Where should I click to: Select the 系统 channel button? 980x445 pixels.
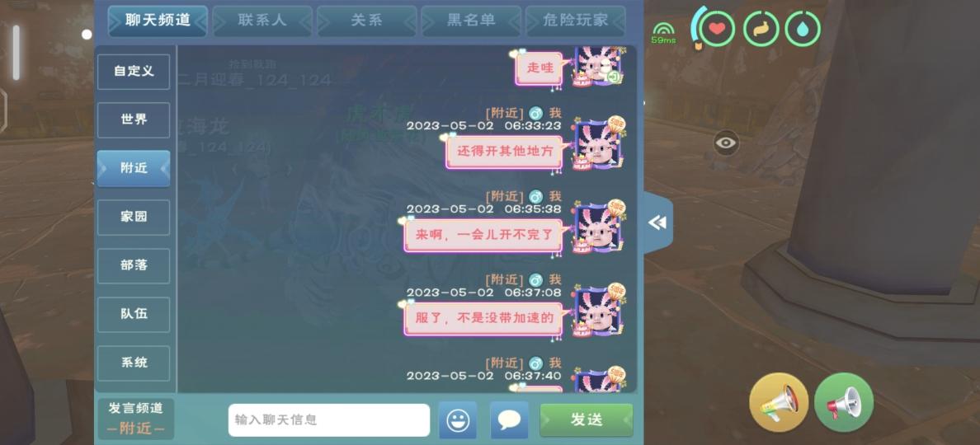134,363
